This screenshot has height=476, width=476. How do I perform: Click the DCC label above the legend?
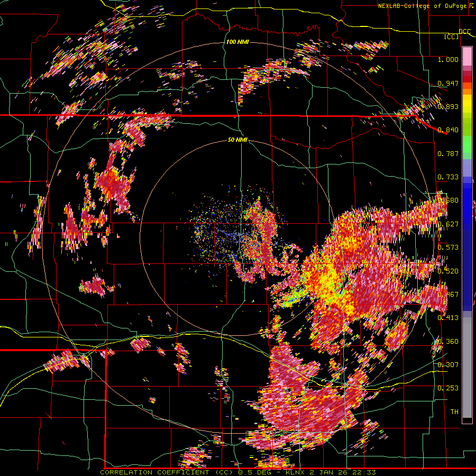pos(465,32)
